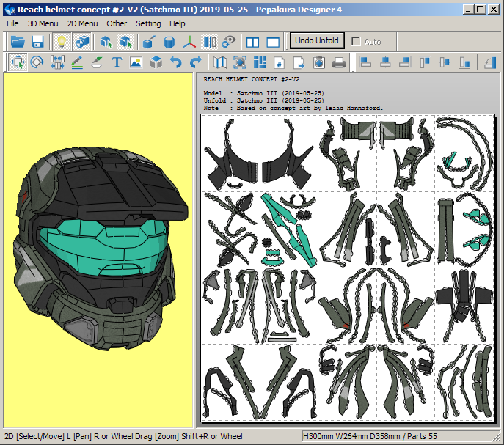The height and width of the screenshot is (445, 504).
Task: Click the unfolded teal visor strip part
Action: pyautogui.click(x=289, y=229)
